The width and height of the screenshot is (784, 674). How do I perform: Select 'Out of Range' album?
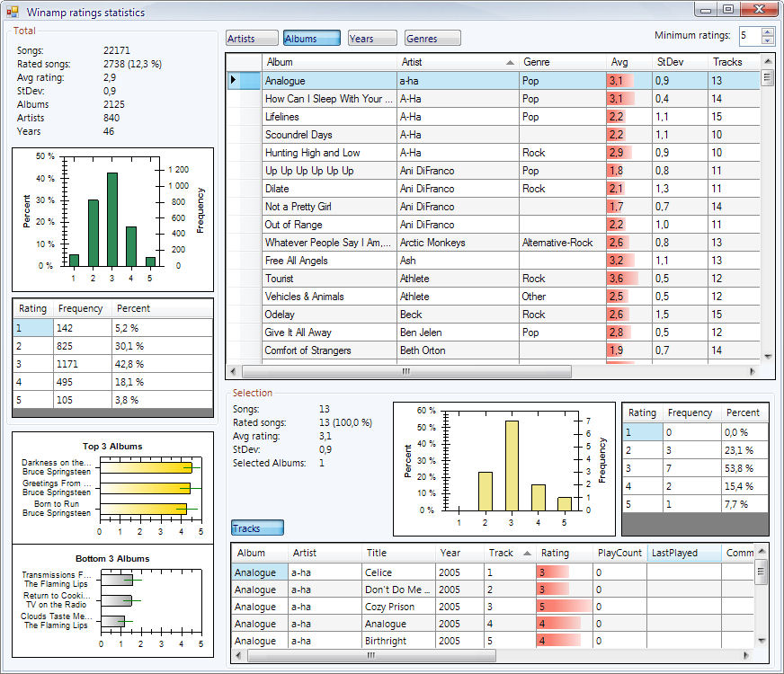click(x=329, y=225)
